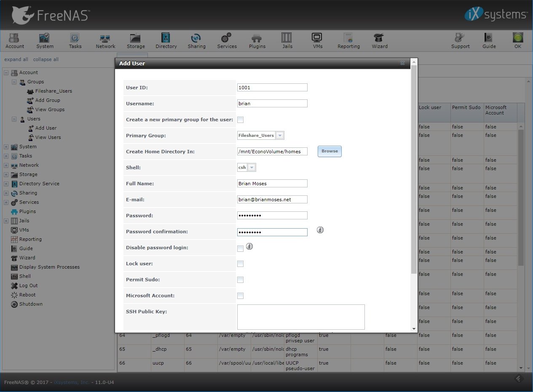Click the collapse all link
Viewport: 533px width, 392px height.
click(46, 59)
